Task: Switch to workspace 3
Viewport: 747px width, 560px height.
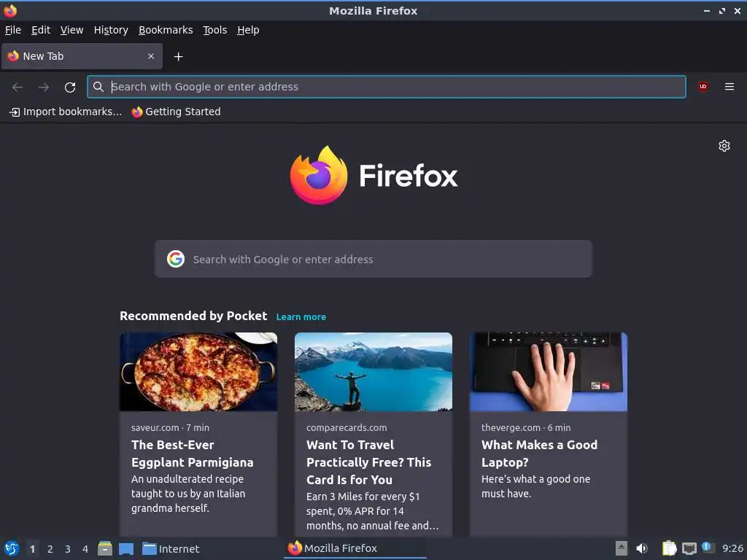Action: click(68, 549)
